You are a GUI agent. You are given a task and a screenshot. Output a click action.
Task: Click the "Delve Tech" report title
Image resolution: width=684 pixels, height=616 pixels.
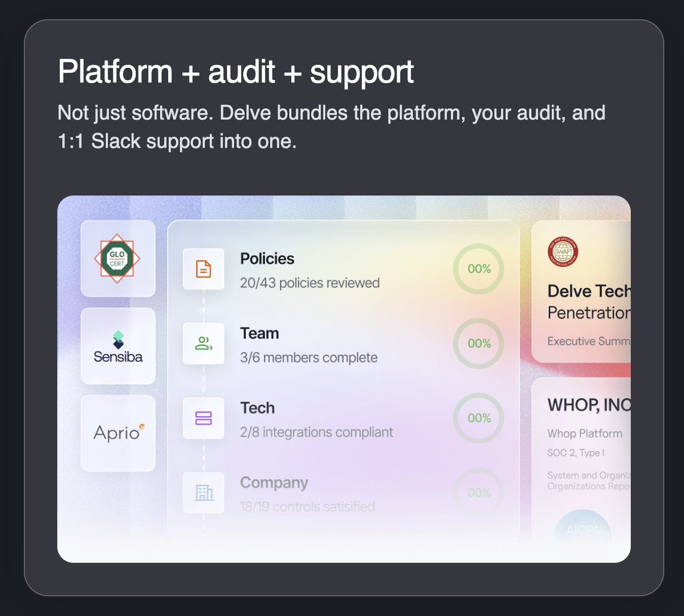pyautogui.click(x=589, y=291)
